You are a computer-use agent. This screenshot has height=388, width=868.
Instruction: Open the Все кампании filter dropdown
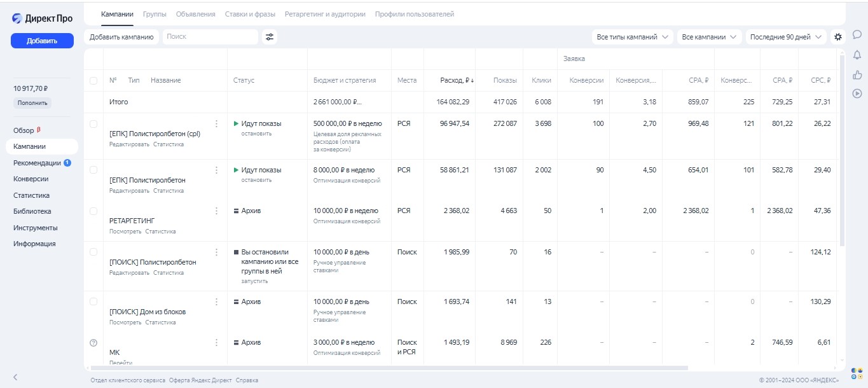pyautogui.click(x=710, y=37)
